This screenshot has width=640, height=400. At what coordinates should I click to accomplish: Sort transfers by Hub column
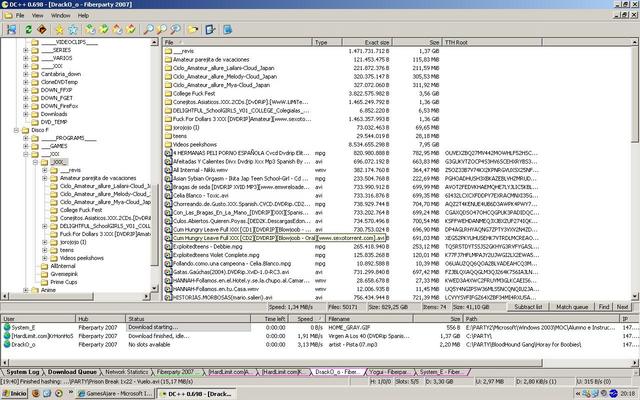pyautogui.click(x=100, y=319)
